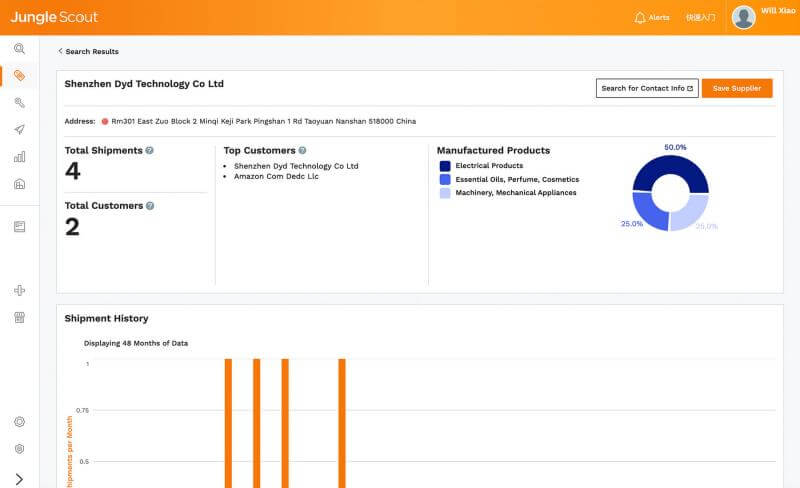Open the upper gear settings icon
The image size is (800, 488).
point(19,422)
